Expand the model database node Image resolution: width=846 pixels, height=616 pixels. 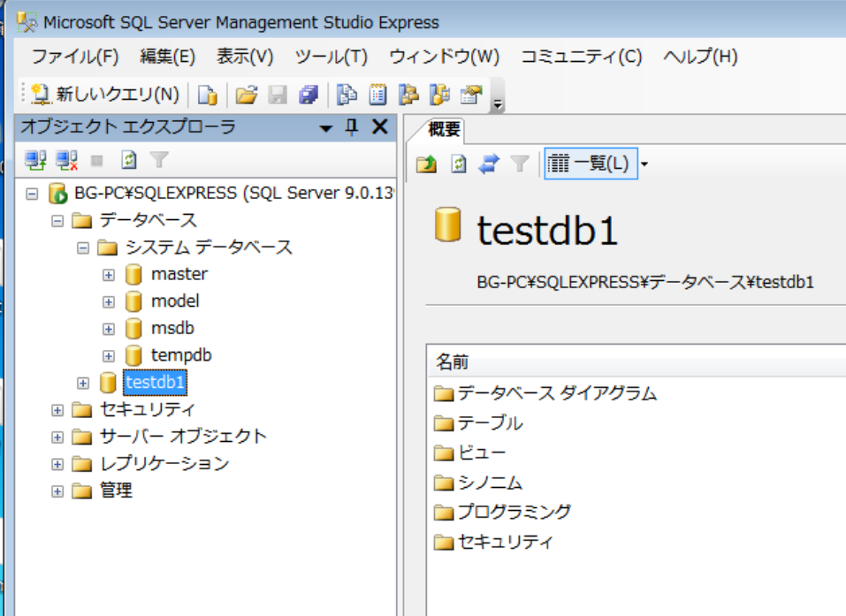pyautogui.click(x=109, y=302)
